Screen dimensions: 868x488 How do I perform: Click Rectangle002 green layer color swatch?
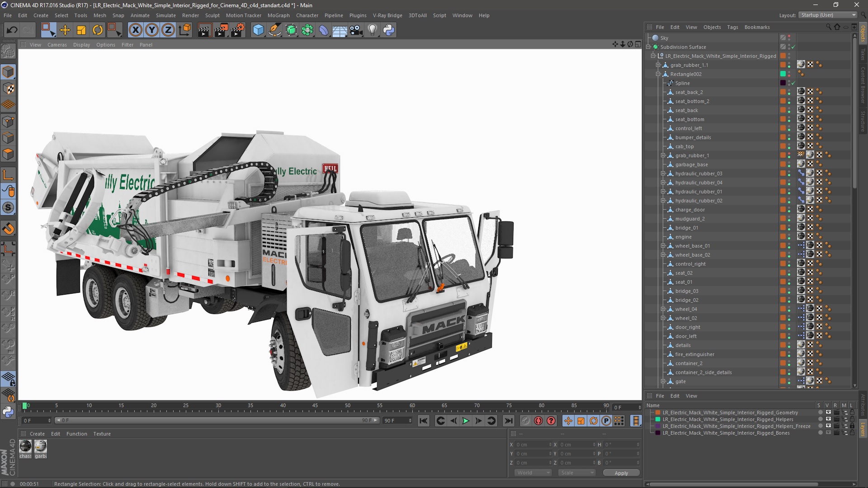(783, 74)
